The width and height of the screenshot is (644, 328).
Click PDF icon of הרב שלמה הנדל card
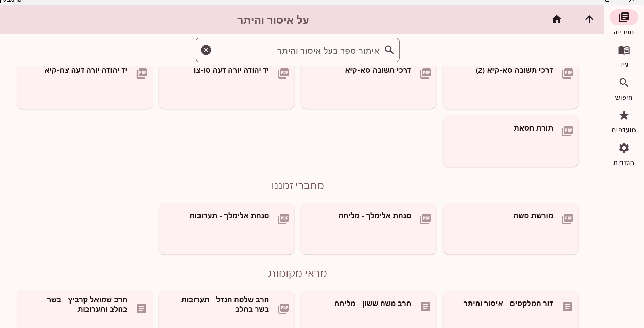[283, 308]
